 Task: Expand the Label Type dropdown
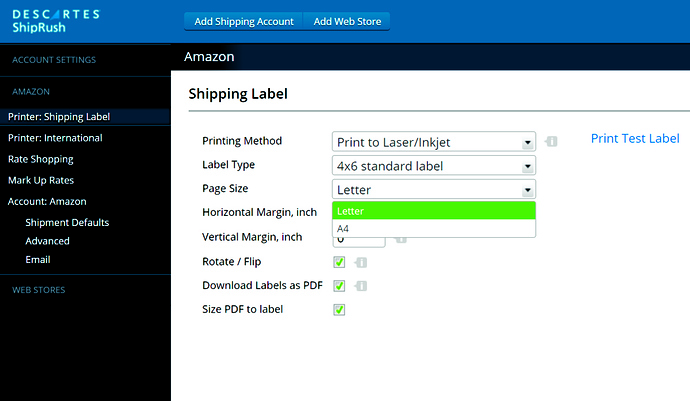click(433, 166)
